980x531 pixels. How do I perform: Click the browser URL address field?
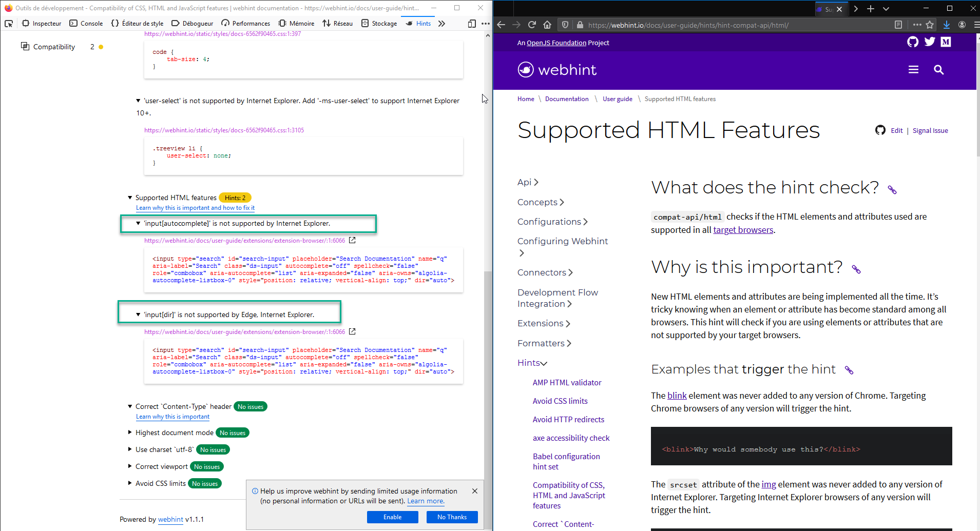point(734,25)
